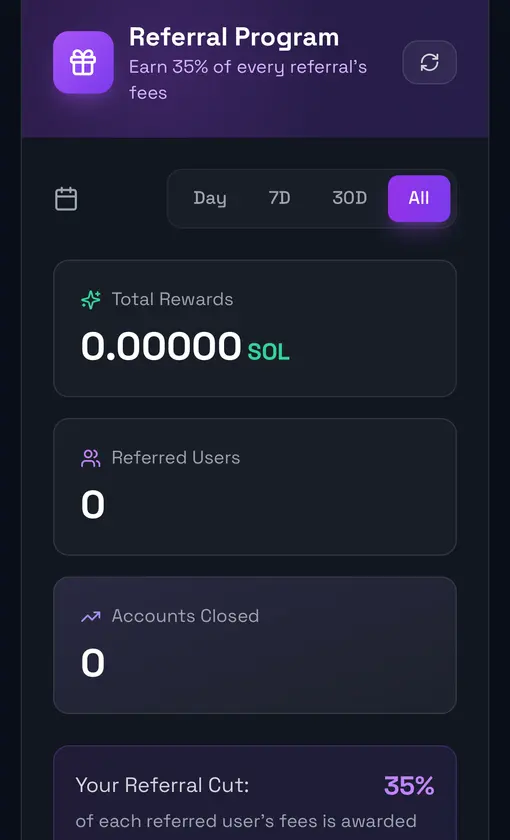Screen dimensions: 510x840
Task: Click the 35% referral cut value
Action: tap(409, 786)
